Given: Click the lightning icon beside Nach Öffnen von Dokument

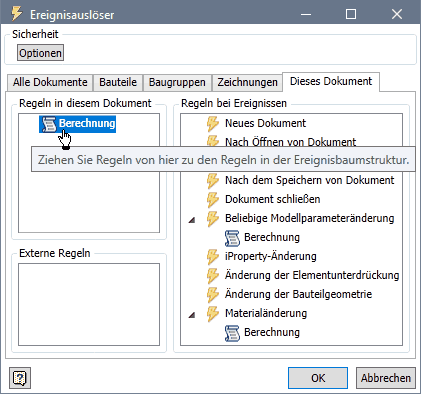Looking at the screenshot, I should 213,141.
